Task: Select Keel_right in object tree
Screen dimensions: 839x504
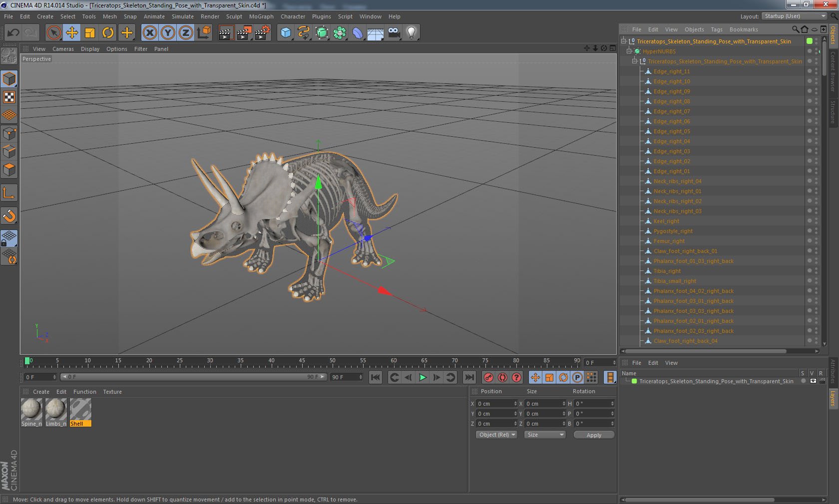Action: tap(666, 221)
